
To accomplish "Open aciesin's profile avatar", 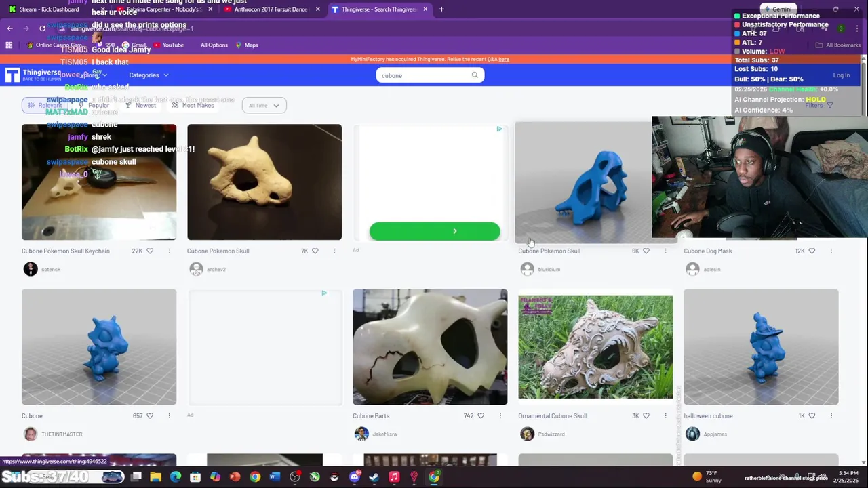I will (692, 269).
